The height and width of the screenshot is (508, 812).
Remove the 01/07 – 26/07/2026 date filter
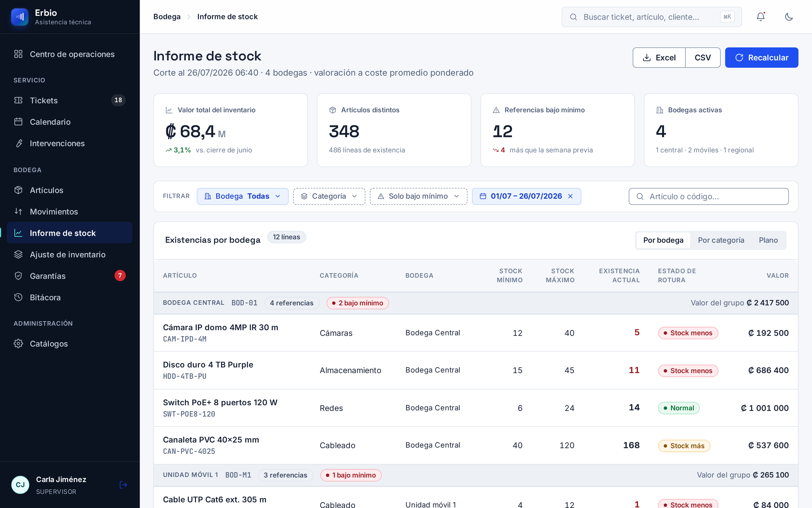(570, 196)
